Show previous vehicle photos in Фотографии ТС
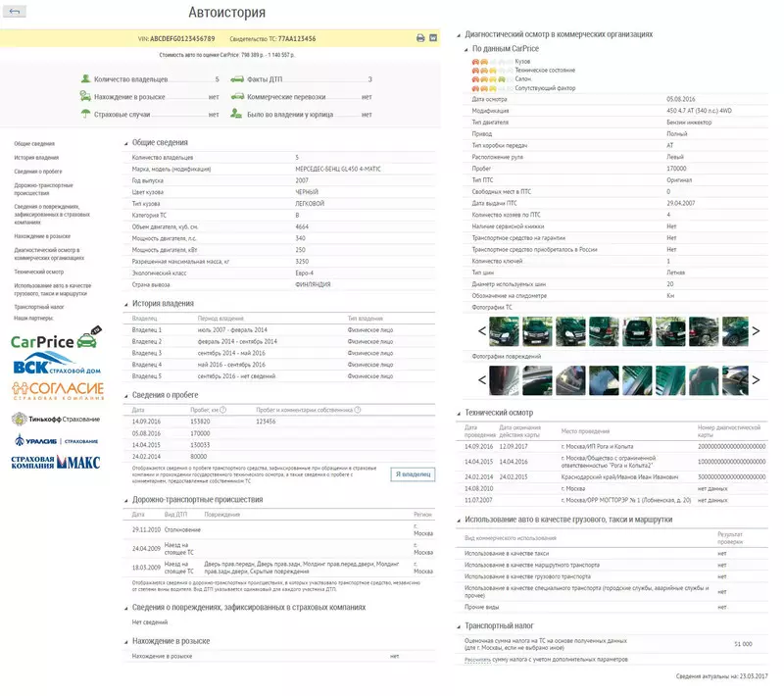784x696 pixels. 482,330
